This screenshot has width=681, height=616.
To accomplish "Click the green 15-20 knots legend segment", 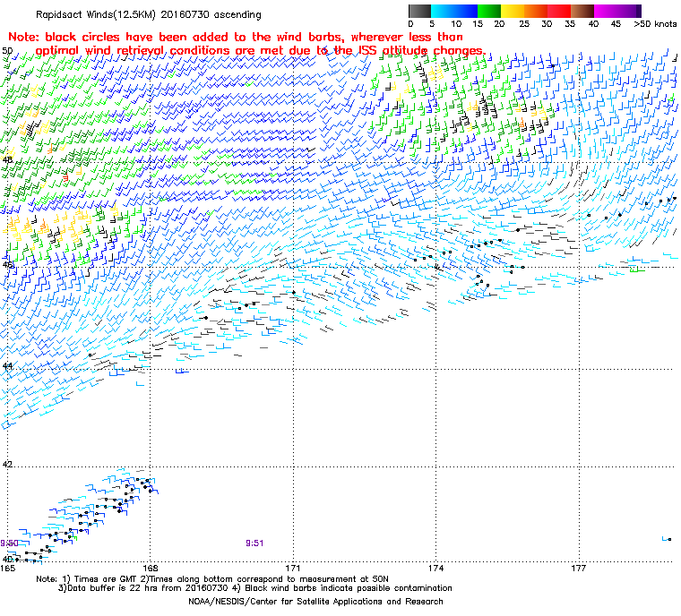I will tap(489, 11).
